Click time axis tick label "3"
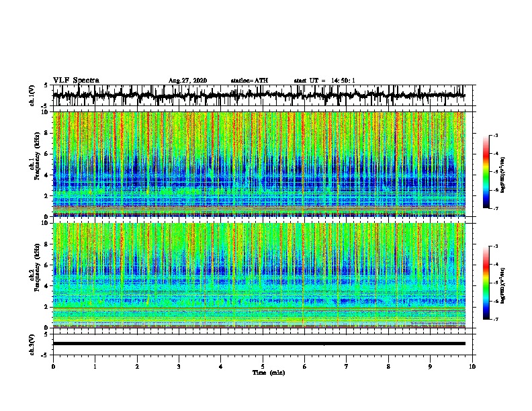 point(179,367)
